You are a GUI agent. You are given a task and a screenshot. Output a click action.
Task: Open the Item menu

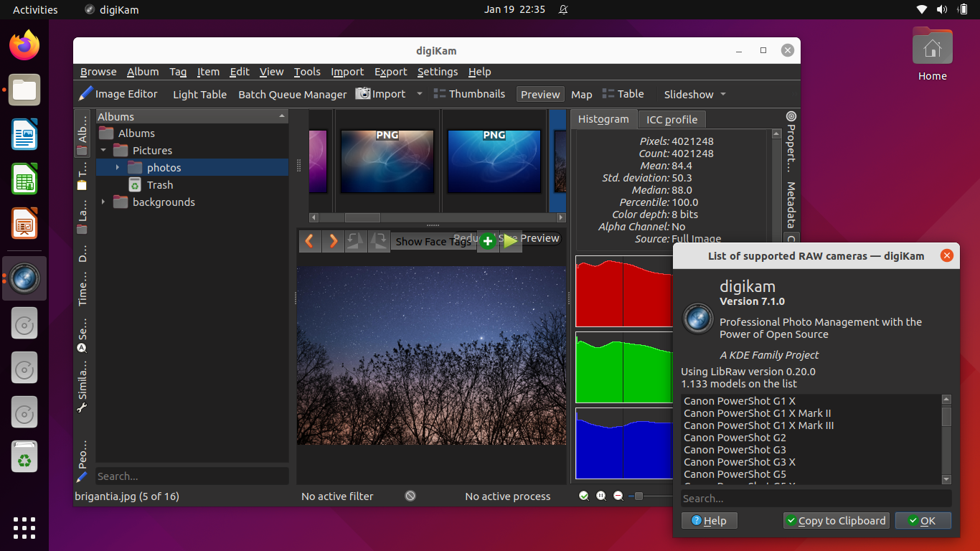tap(208, 72)
